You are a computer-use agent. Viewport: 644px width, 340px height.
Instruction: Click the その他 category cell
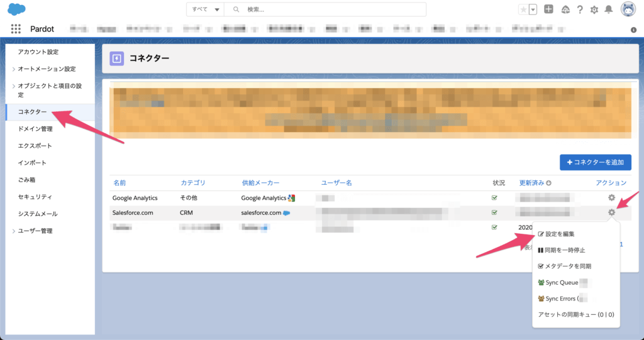tap(189, 198)
